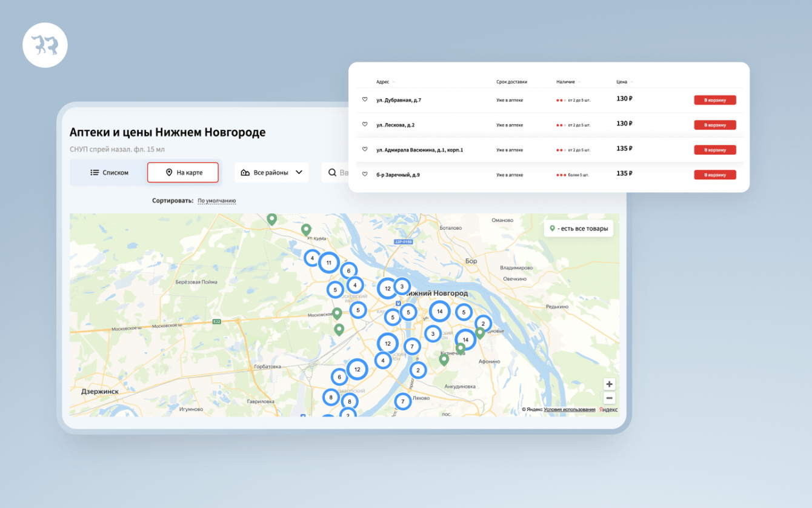Favorite the ул. Дубравная, д.7 pharmacy

365,99
